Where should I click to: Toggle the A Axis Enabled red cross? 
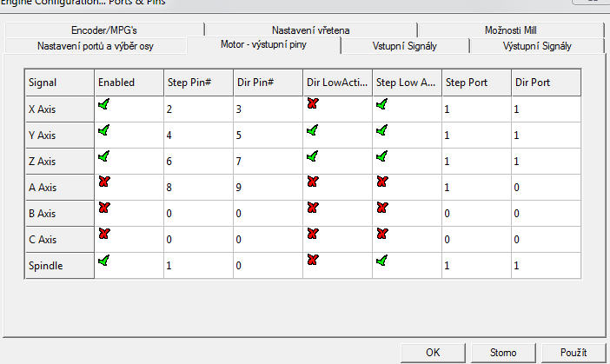(104, 181)
